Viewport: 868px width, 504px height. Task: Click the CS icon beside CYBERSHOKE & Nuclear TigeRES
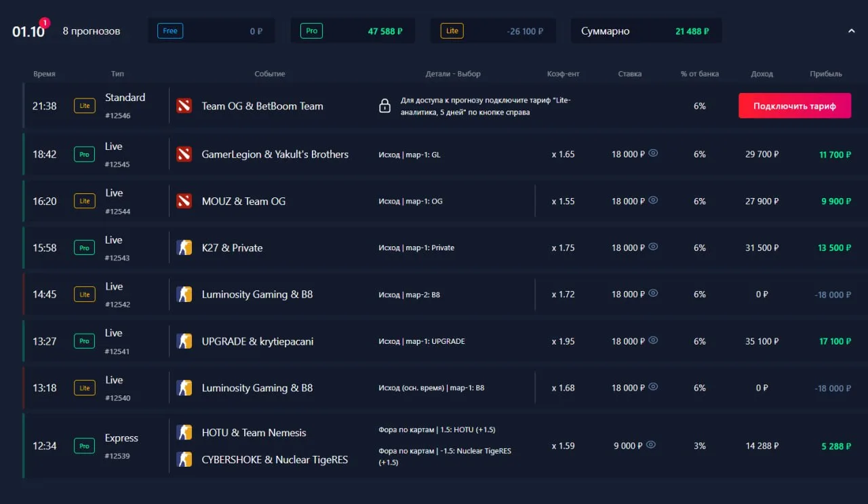point(184,459)
